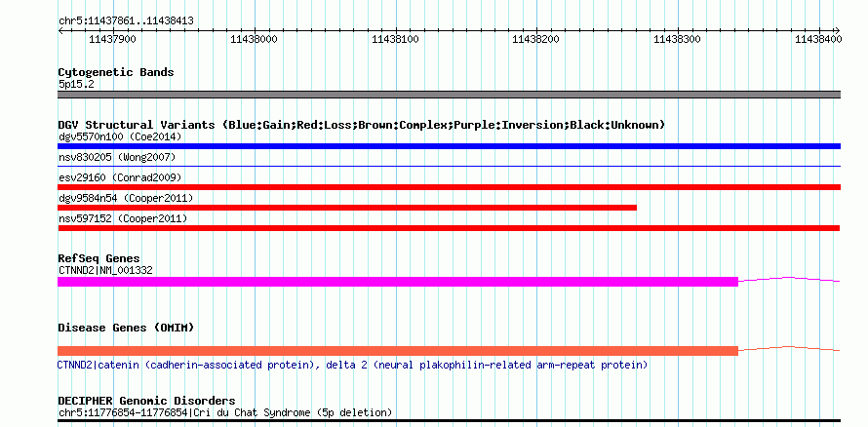Select the Cri du Chat Syndrome label

(225, 412)
